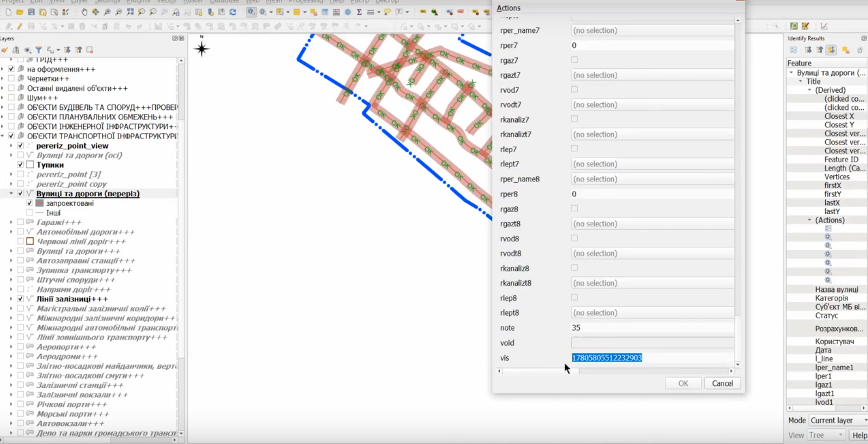Click the rper7 value field
This screenshot has width=868, height=444.
pos(653,45)
